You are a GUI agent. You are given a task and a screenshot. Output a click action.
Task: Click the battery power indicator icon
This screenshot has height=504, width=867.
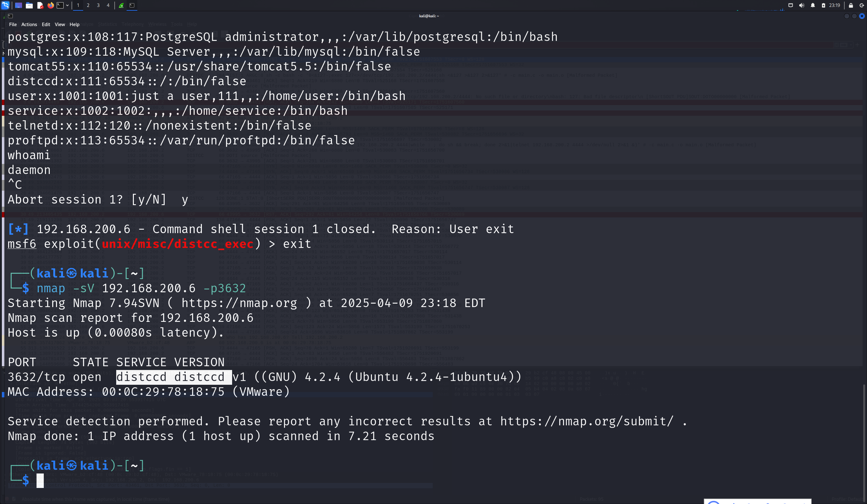823,5
